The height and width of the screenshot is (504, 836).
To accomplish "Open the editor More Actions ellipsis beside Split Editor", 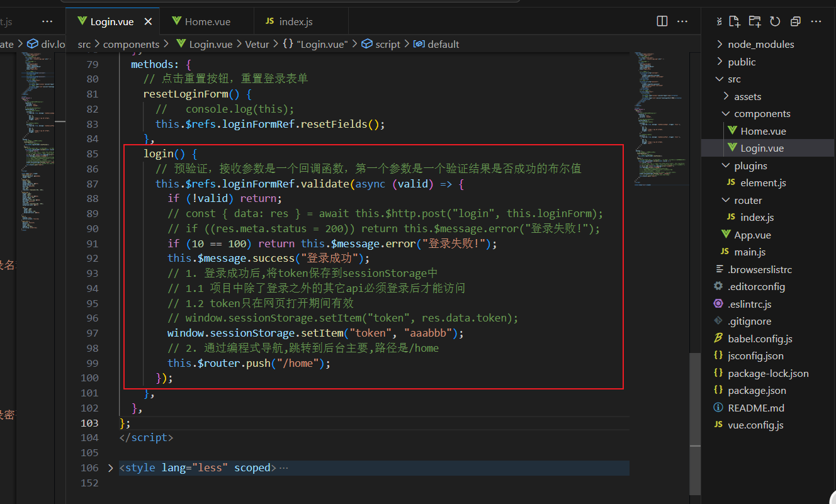I will [682, 21].
